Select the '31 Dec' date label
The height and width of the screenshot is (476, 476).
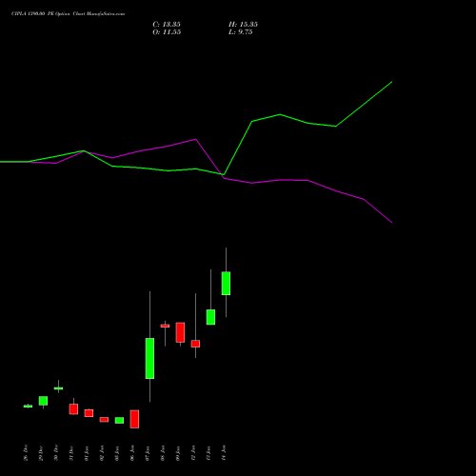click(x=71, y=453)
